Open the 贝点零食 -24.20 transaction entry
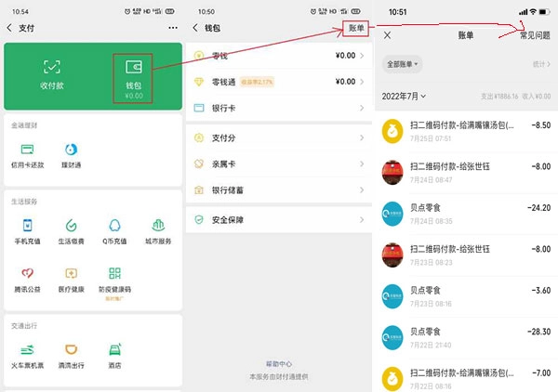558x392 pixels. [x=465, y=213]
